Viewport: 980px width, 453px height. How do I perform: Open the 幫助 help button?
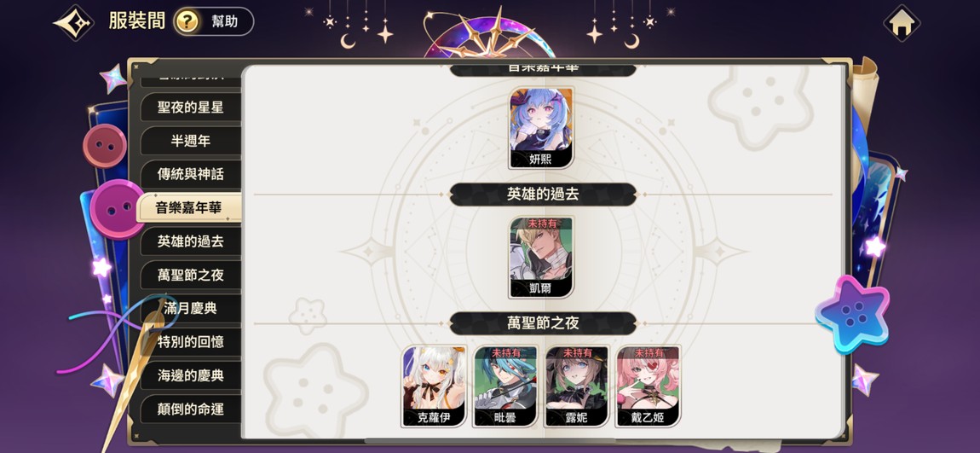[214, 22]
